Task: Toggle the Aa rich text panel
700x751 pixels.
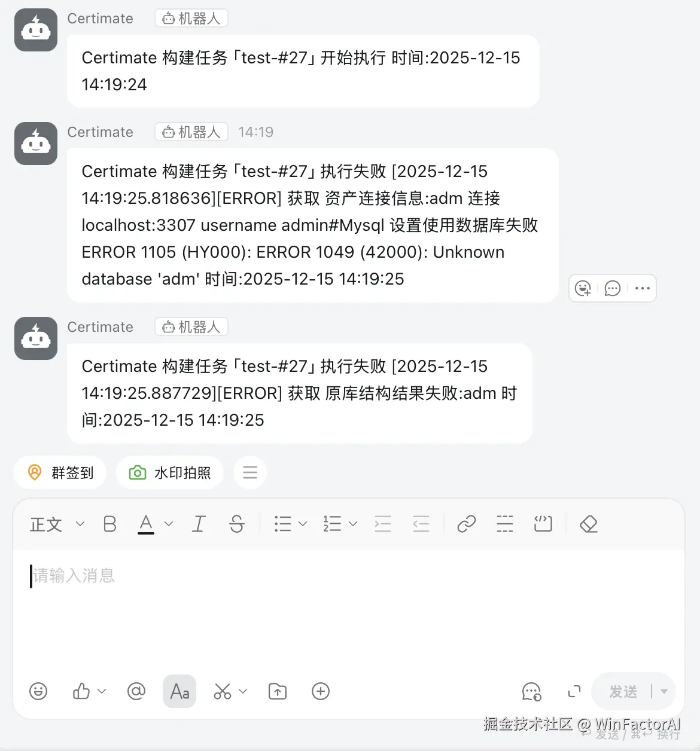Action: pyautogui.click(x=179, y=691)
